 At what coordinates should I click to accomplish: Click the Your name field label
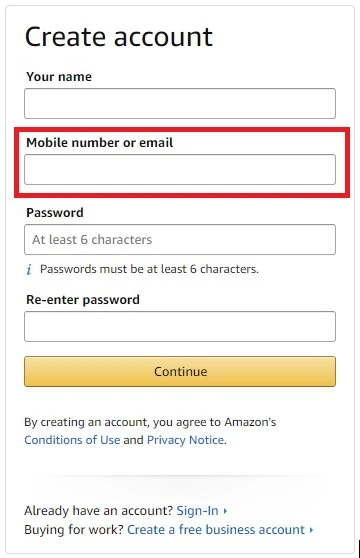click(59, 77)
